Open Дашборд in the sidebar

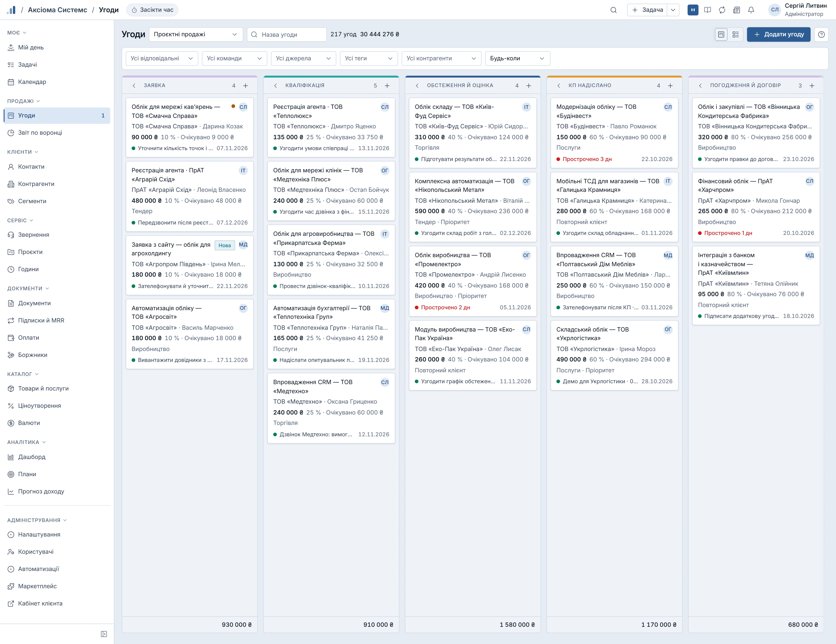coord(57,457)
